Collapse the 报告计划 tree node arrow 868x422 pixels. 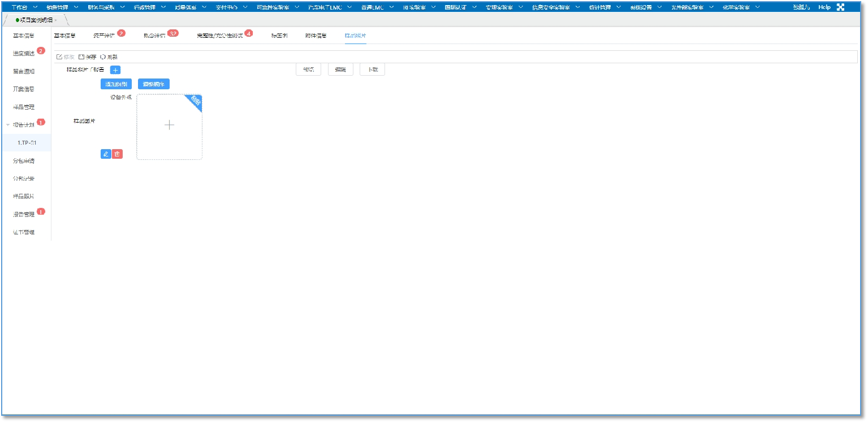(7, 125)
